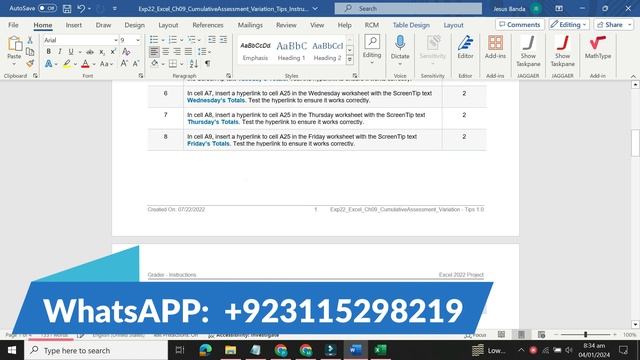Switch to the Mailings tab

(x=250, y=25)
